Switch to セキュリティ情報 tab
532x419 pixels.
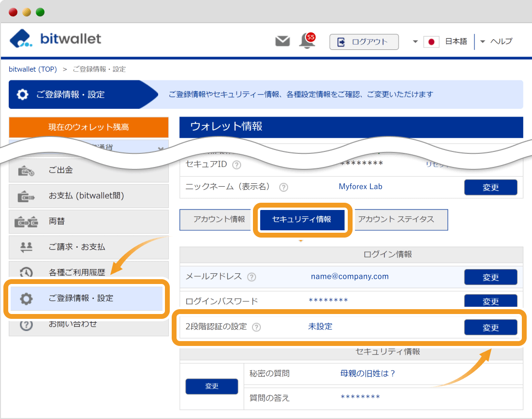[x=302, y=220]
